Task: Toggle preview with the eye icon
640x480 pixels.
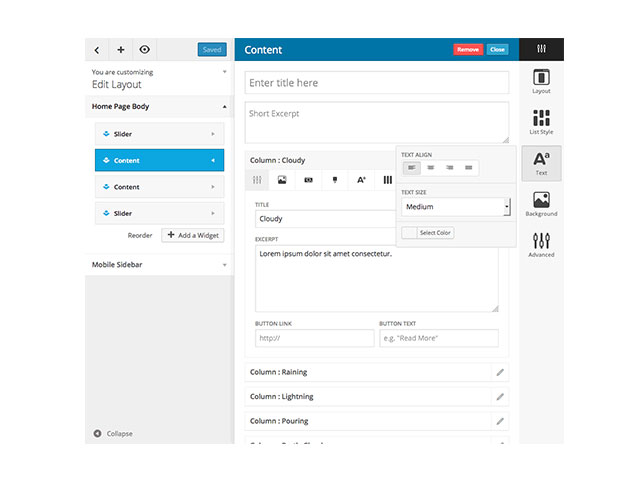Action: [x=145, y=49]
